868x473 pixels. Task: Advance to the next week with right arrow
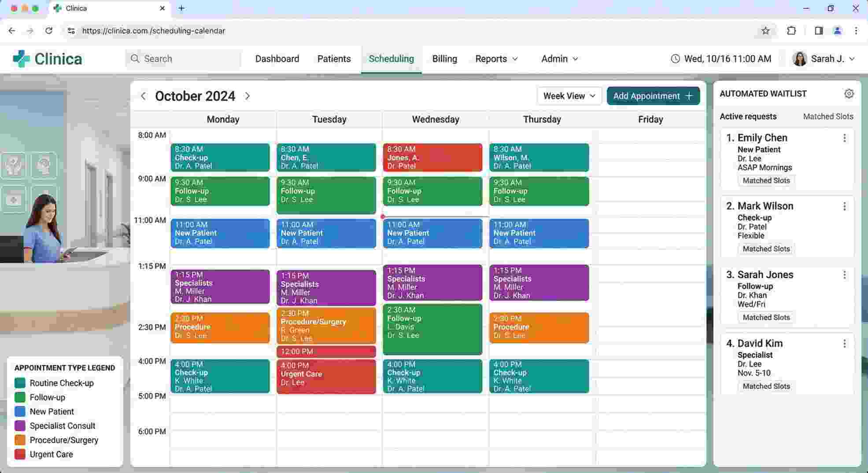[x=247, y=96]
